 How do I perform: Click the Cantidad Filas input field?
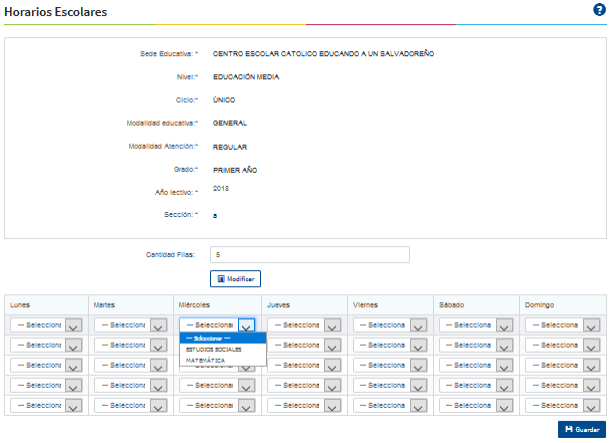pyautogui.click(x=309, y=255)
